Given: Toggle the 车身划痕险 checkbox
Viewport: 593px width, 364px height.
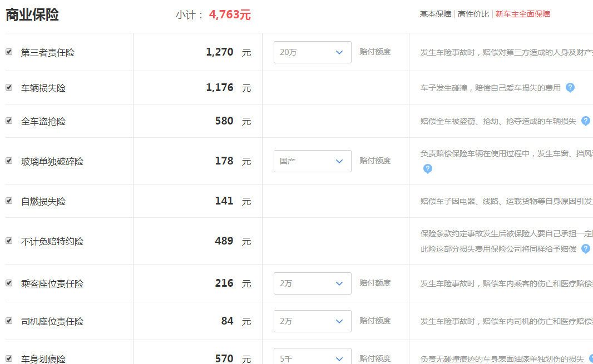Looking at the screenshot, I should (x=9, y=358).
